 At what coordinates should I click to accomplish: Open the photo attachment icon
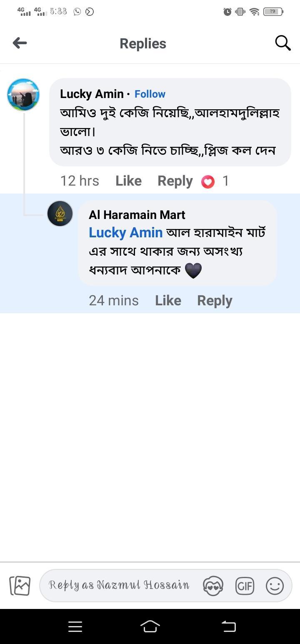point(20,586)
